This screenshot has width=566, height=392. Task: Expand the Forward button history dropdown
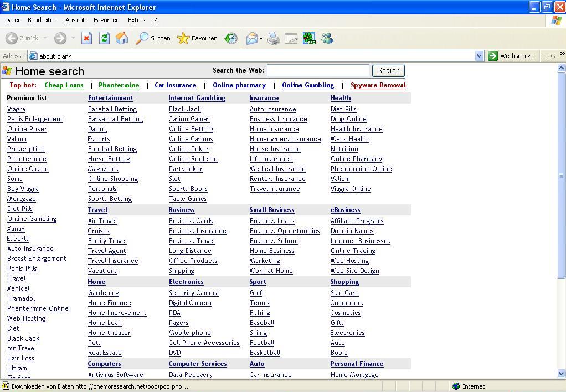point(73,38)
